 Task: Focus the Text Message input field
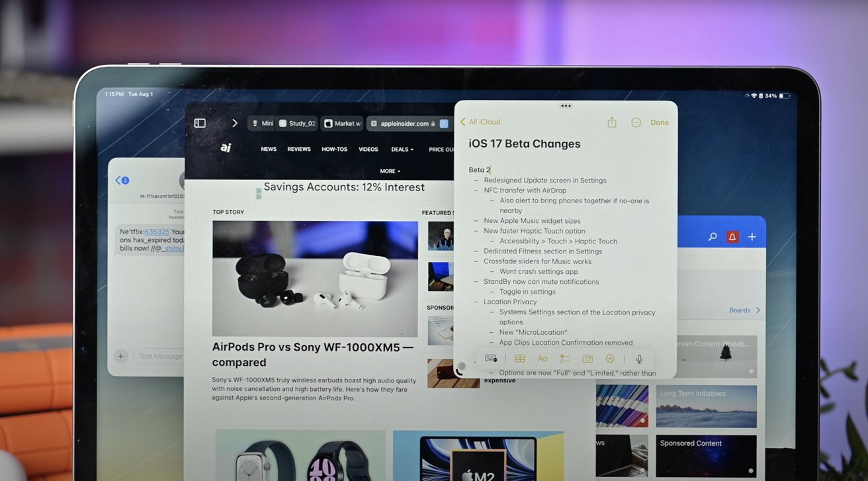coord(159,356)
